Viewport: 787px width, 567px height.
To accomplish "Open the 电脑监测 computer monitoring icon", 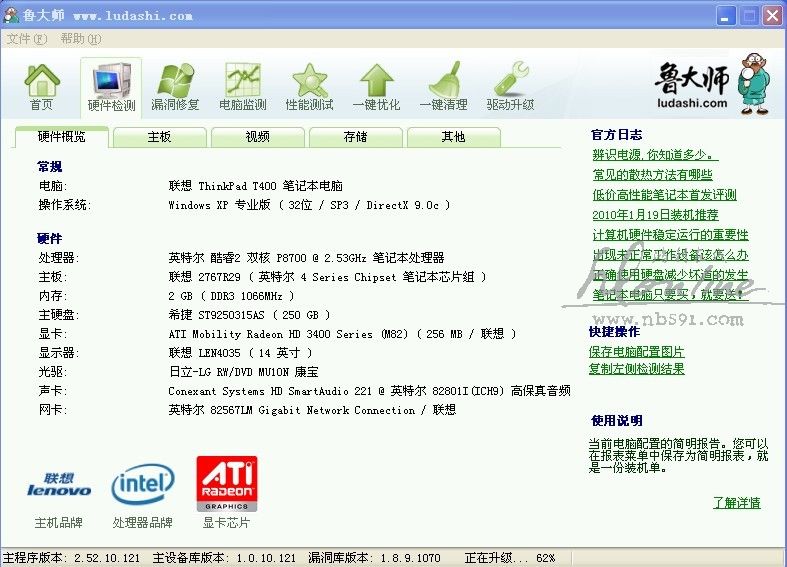I will pos(243,85).
